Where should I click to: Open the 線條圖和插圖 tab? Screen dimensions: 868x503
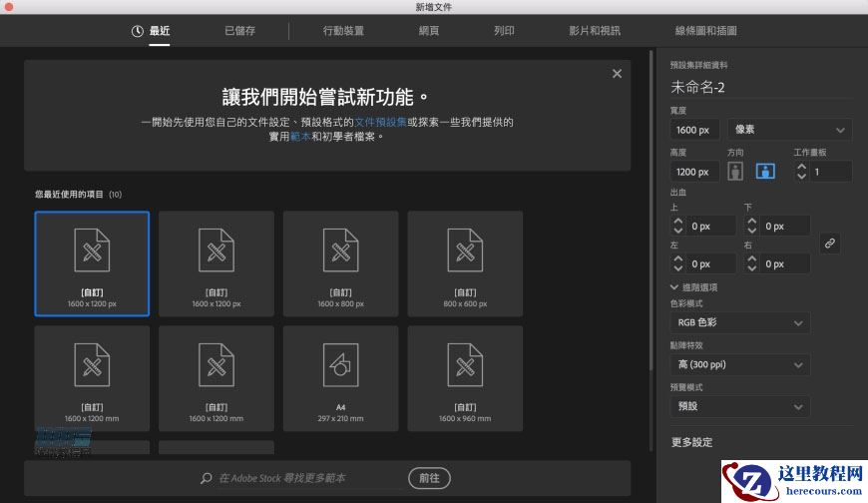(705, 31)
